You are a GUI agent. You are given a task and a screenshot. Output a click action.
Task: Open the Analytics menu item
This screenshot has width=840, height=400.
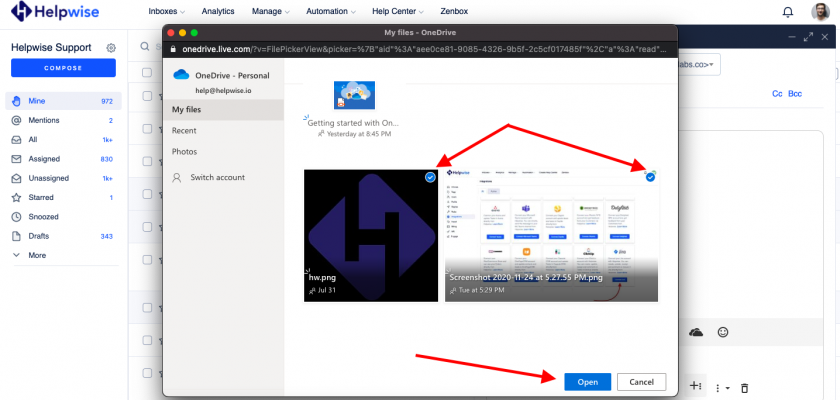coord(216,12)
